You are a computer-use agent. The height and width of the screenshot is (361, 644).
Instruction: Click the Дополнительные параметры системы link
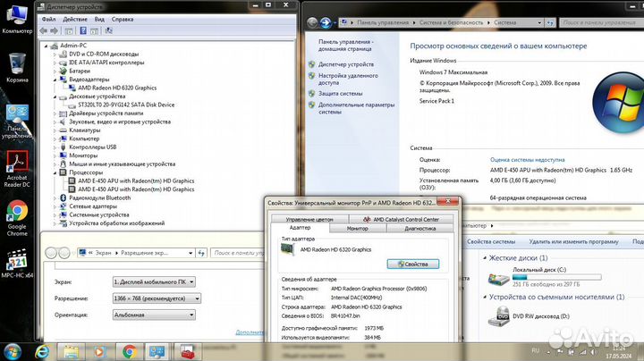[356, 108]
